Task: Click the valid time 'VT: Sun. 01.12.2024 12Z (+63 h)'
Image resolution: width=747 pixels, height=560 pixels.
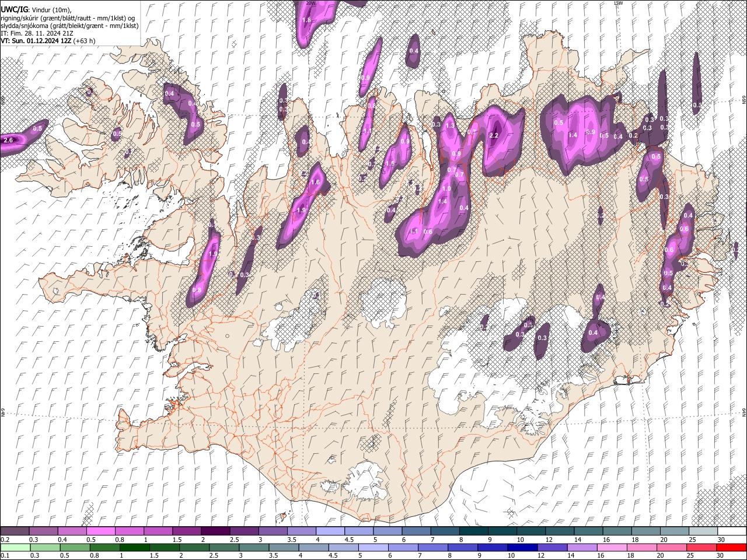Action: [x=48, y=41]
